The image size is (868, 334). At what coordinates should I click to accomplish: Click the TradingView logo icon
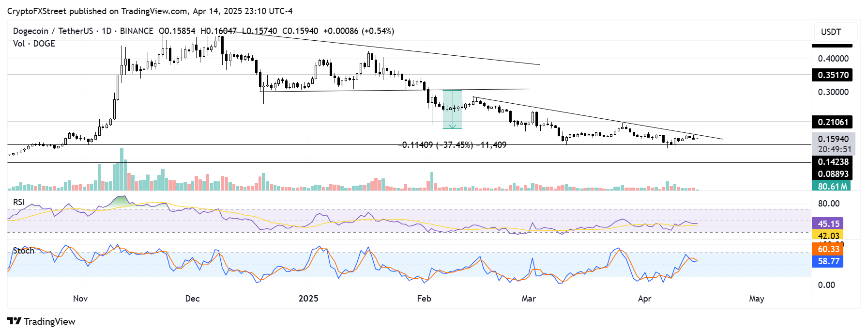[14, 321]
